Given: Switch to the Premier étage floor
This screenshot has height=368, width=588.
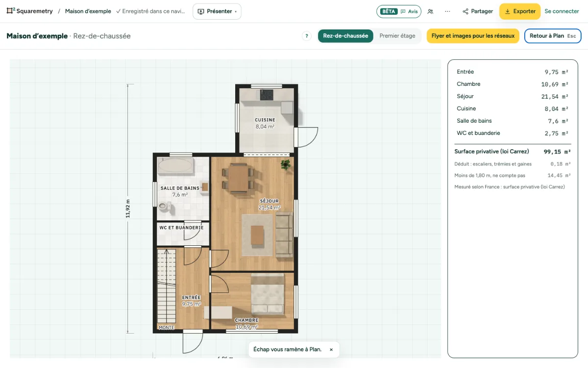Looking at the screenshot, I should click(x=397, y=36).
